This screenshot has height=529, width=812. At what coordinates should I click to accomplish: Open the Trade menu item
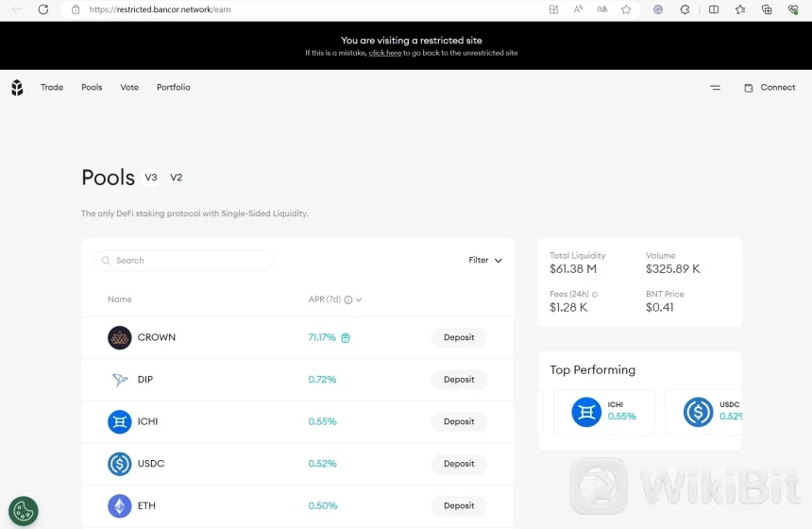point(52,88)
